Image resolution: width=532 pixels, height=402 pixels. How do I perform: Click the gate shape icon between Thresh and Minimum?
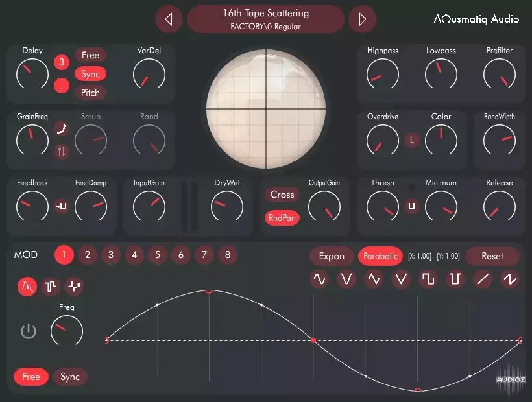[x=412, y=206]
